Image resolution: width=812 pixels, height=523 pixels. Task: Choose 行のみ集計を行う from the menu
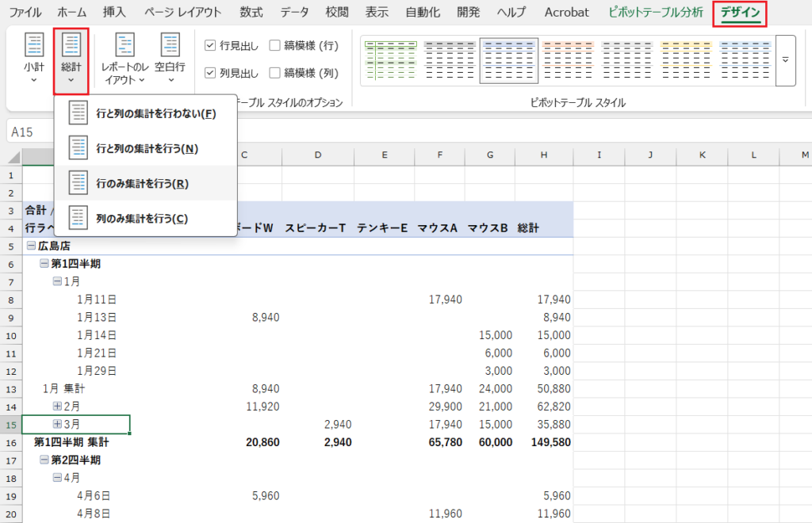141,183
